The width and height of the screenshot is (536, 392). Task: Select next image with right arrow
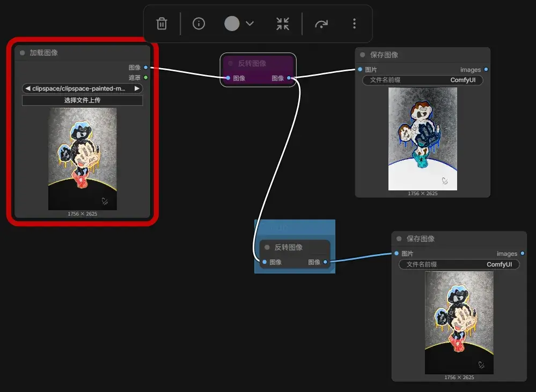pos(137,88)
